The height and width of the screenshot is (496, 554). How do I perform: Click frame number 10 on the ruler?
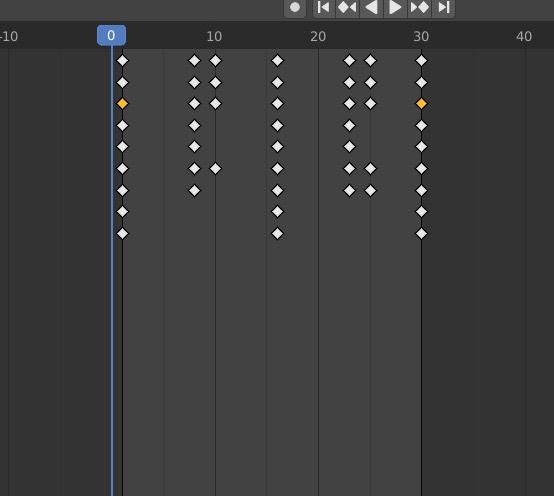tap(214, 36)
